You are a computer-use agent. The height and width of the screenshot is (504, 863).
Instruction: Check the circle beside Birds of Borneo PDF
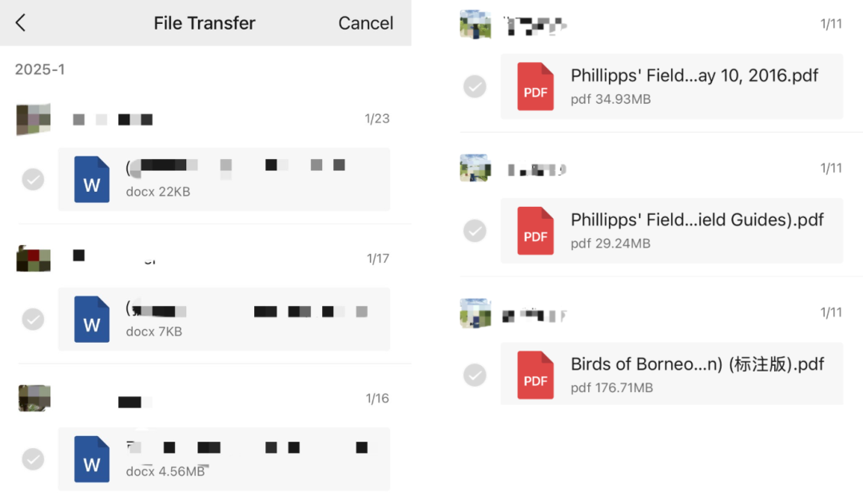[475, 375]
